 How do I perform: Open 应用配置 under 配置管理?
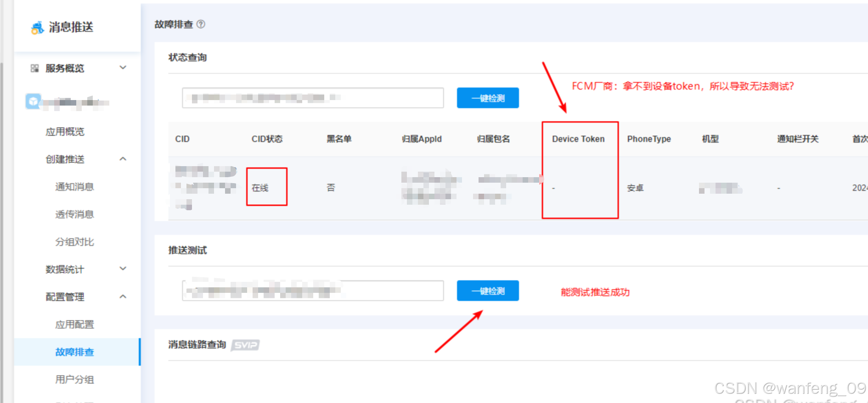pos(74,325)
